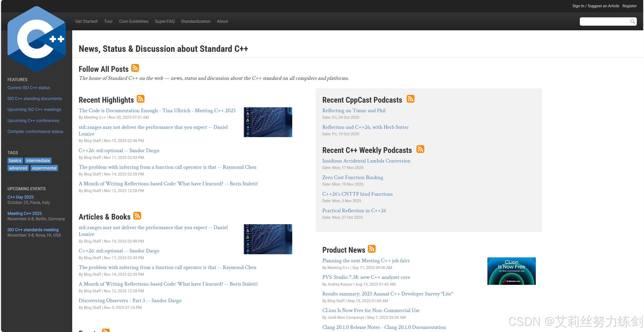Select the experimental tag
Viewport: 644px width, 332px height.
(x=44, y=168)
